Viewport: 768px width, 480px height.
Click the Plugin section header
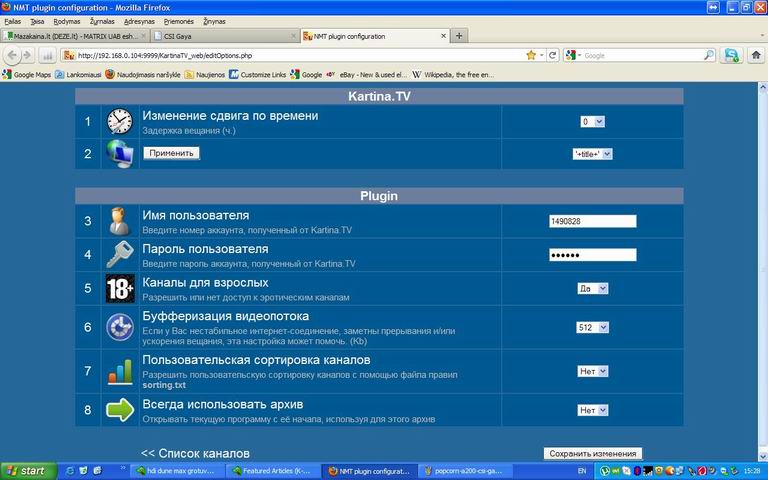pos(379,196)
